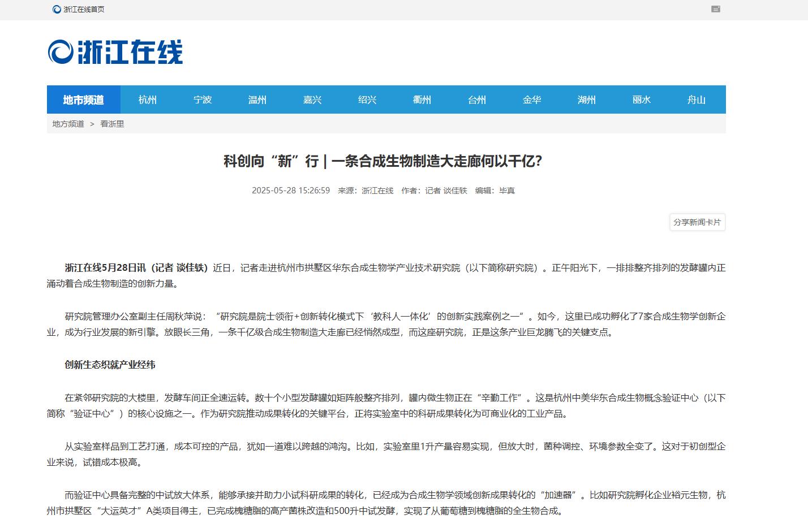Image resolution: width=808 pixels, height=532 pixels.
Task: Select the 温州 channel
Action: pyautogui.click(x=257, y=100)
